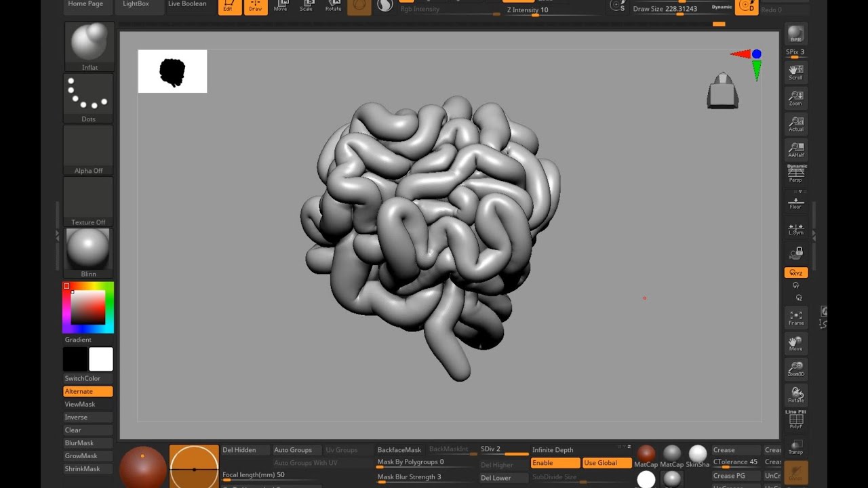Click the BlurMask button
The image size is (868, 488).
88,443
